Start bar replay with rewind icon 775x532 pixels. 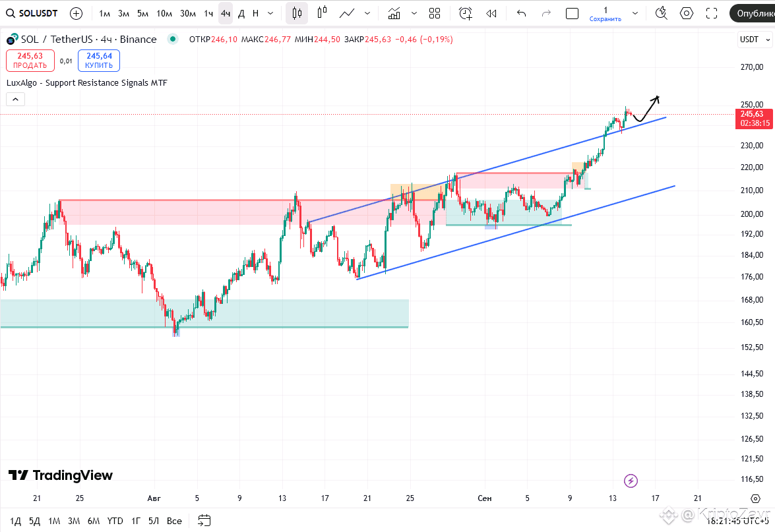[491, 13]
